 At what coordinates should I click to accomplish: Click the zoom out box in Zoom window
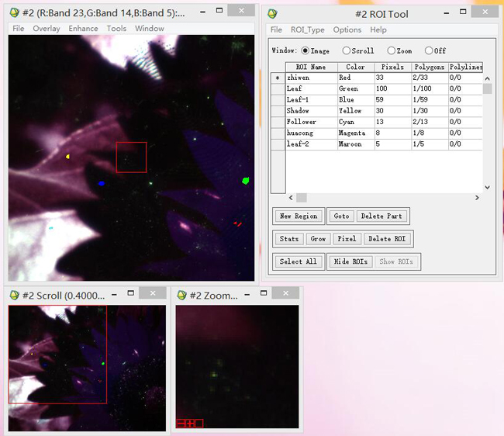[181, 423]
